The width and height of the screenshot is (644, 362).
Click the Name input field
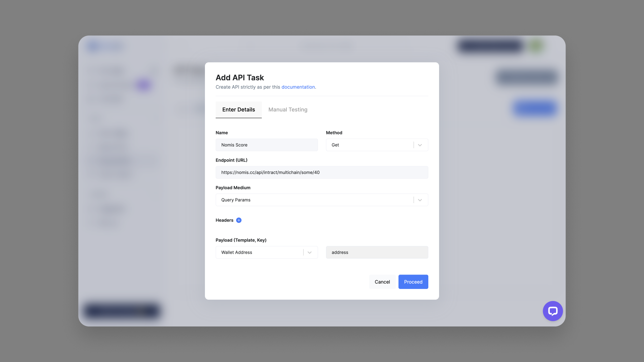click(266, 144)
